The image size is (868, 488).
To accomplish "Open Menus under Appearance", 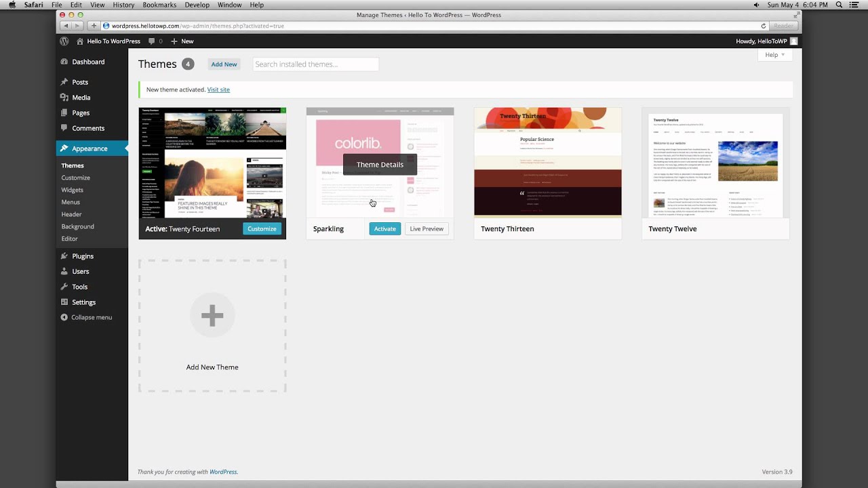I will click(x=71, y=202).
